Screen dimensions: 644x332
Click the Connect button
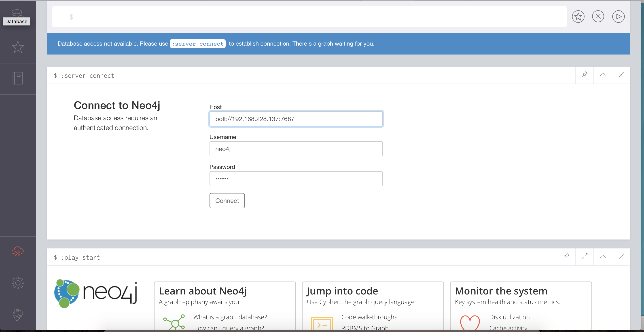tap(227, 201)
